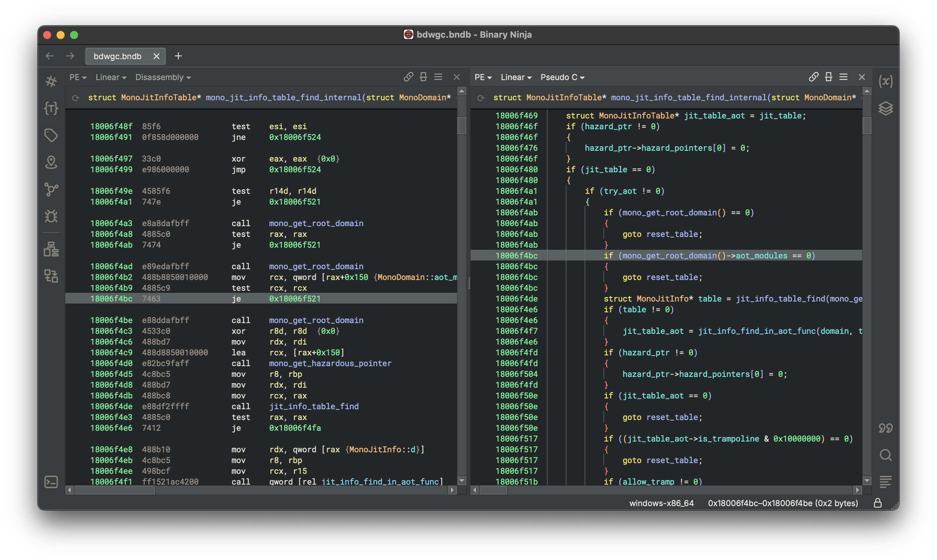Click the Type Hierarchy icon in sidebar

pyautogui.click(x=53, y=251)
